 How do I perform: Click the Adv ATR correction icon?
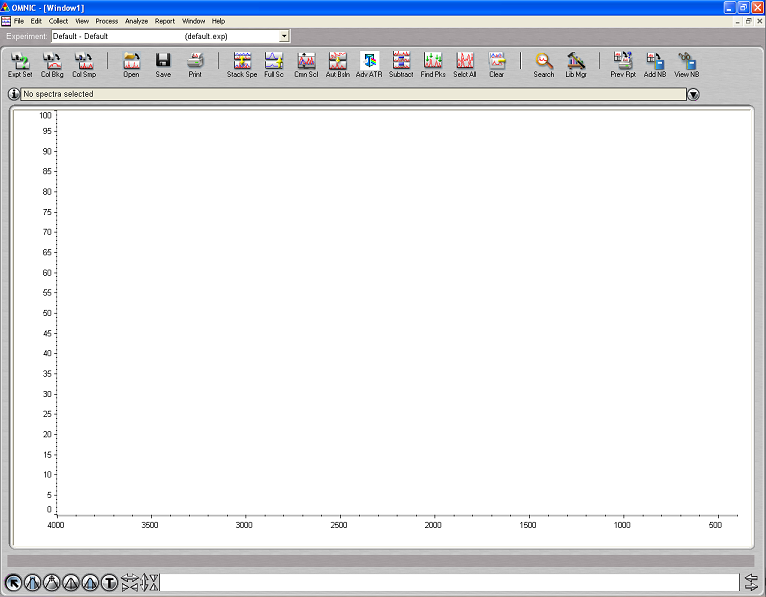point(369,64)
